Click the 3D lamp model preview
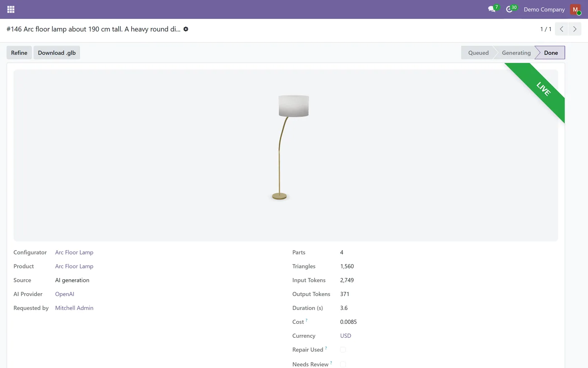588x368 pixels. 286,155
